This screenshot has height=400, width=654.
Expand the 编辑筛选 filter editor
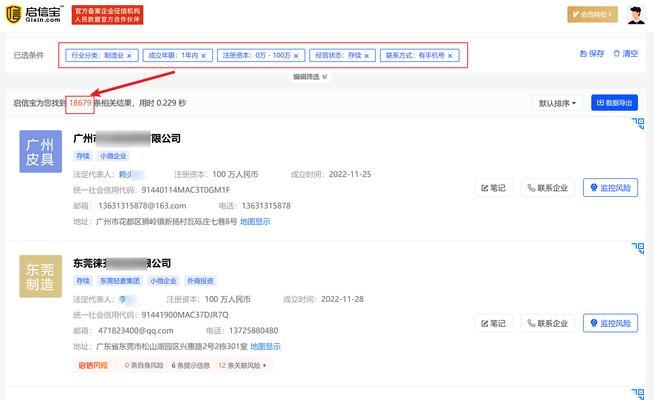(x=310, y=77)
